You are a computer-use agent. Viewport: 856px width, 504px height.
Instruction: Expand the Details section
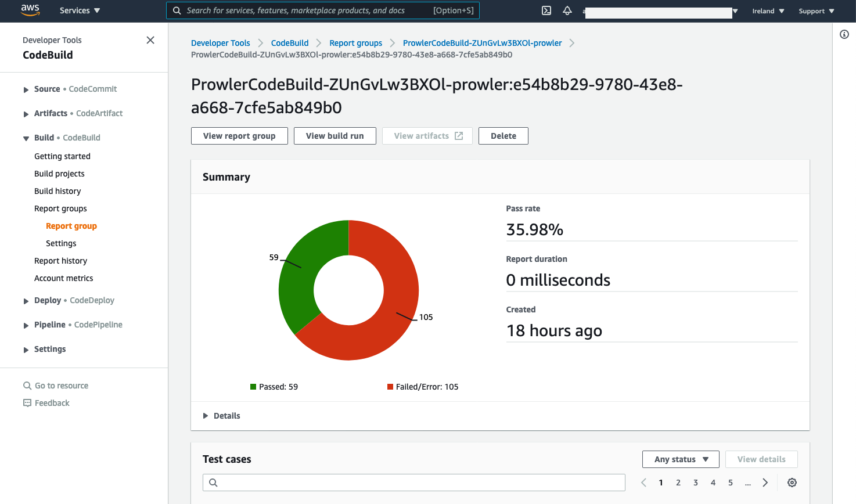click(206, 416)
